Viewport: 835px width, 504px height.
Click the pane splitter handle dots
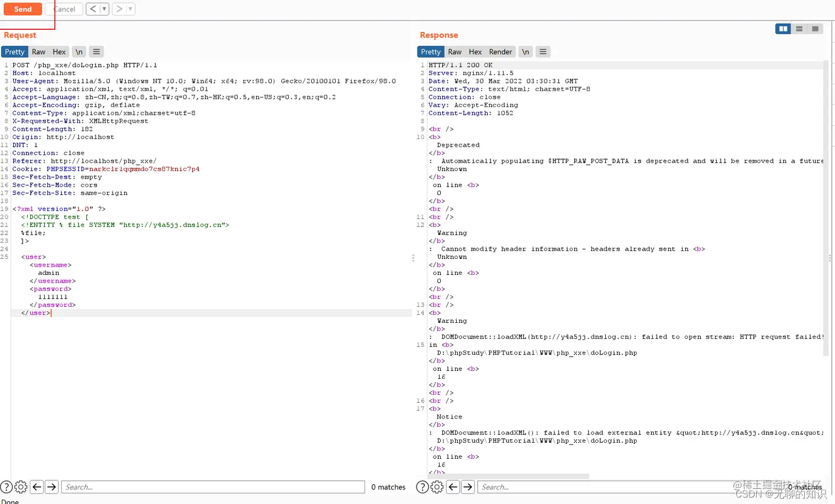413,258
